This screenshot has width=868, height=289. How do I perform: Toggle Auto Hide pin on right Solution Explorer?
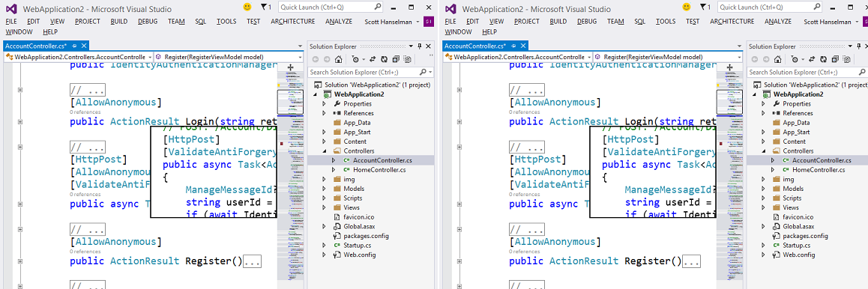coord(859,46)
